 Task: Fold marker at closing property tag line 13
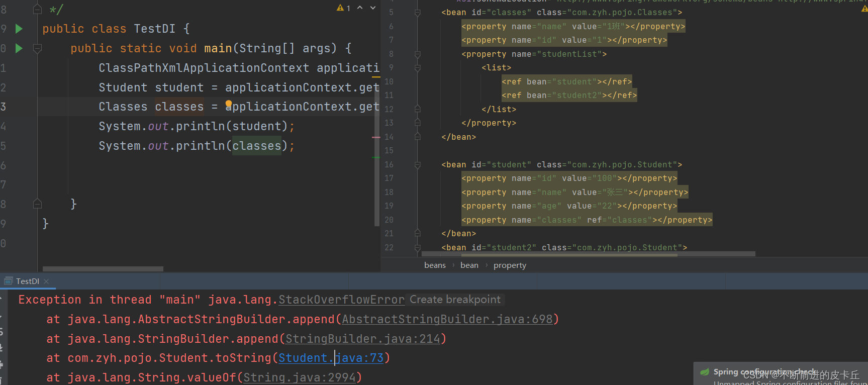pyautogui.click(x=418, y=123)
